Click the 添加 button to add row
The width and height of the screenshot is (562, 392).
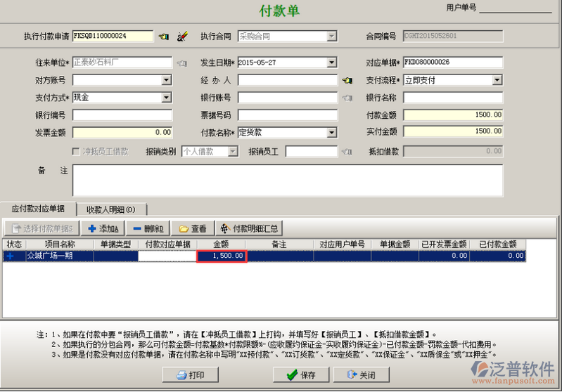coord(103,228)
